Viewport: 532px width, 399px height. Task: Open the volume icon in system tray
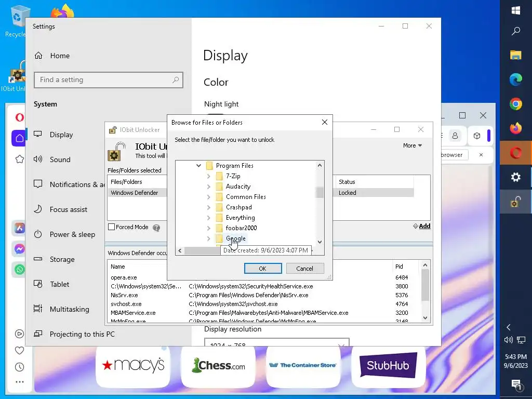(508, 340)
